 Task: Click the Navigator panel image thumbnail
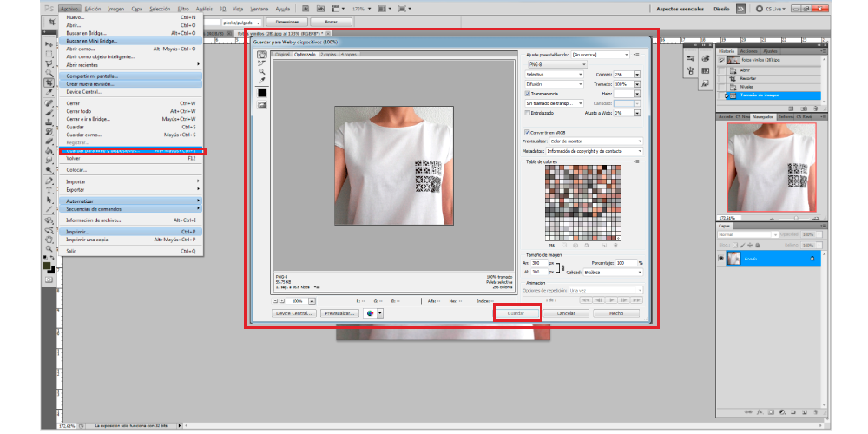[x=773, y=167]
